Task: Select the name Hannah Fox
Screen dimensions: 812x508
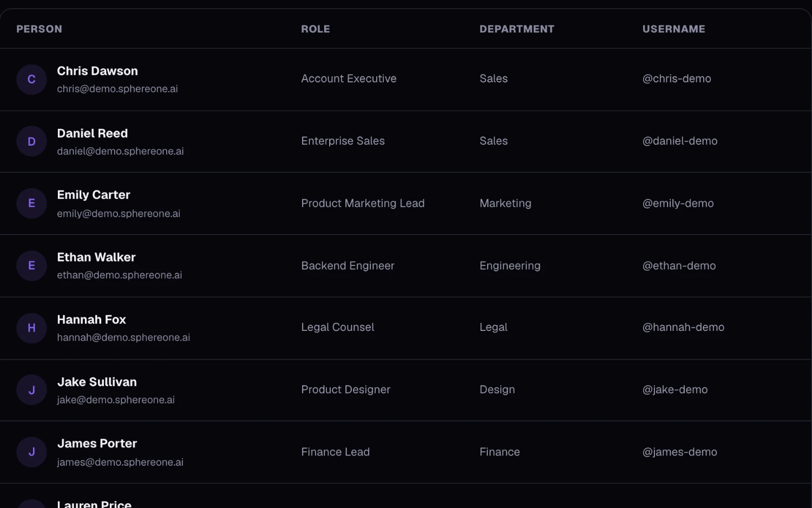Action: [x=91, y=320]
